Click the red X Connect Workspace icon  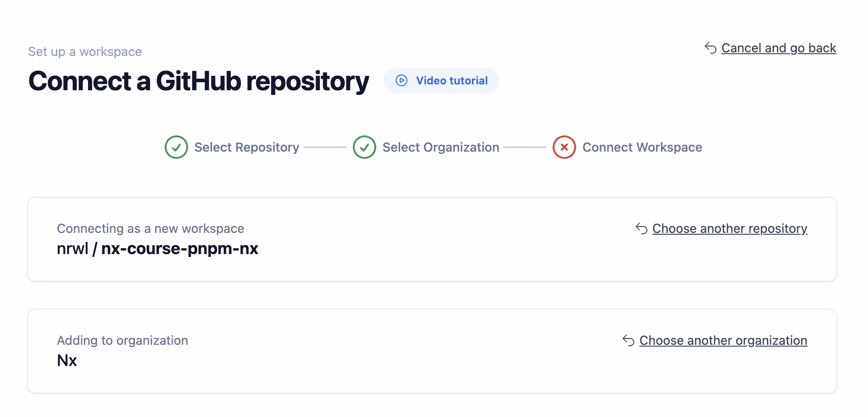tap(564, 147)
